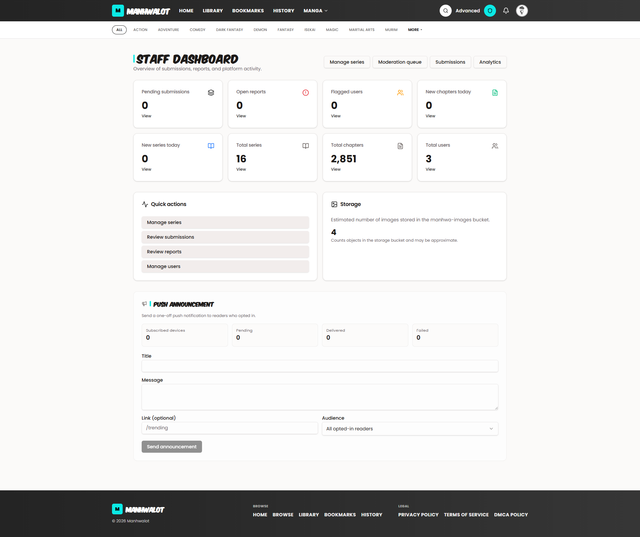
Task: Open the Analytics button
Action: click(x=490, y=62)
